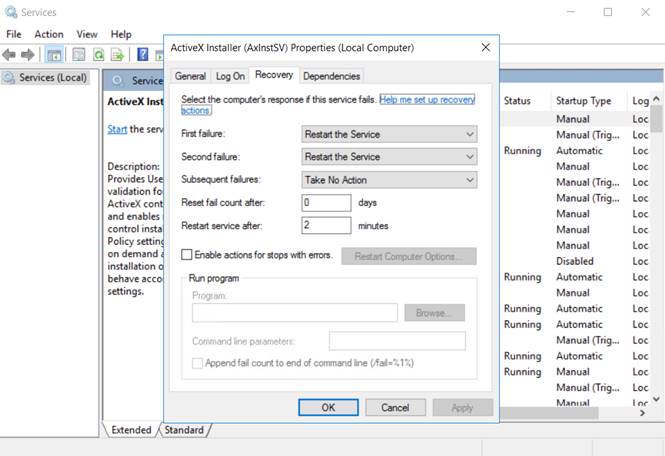Open the File menu
This screenshot has height=456, width=665.
tap(14, 34)
